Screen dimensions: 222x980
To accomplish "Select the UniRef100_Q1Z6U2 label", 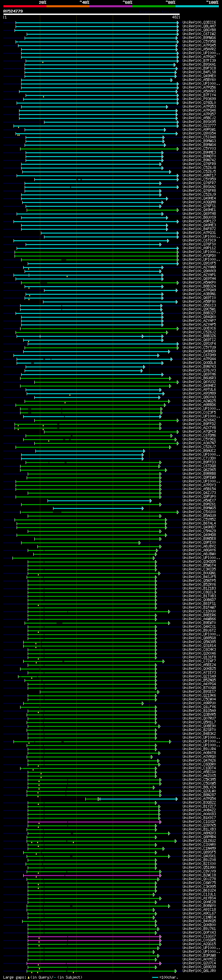I will [199, 841].
